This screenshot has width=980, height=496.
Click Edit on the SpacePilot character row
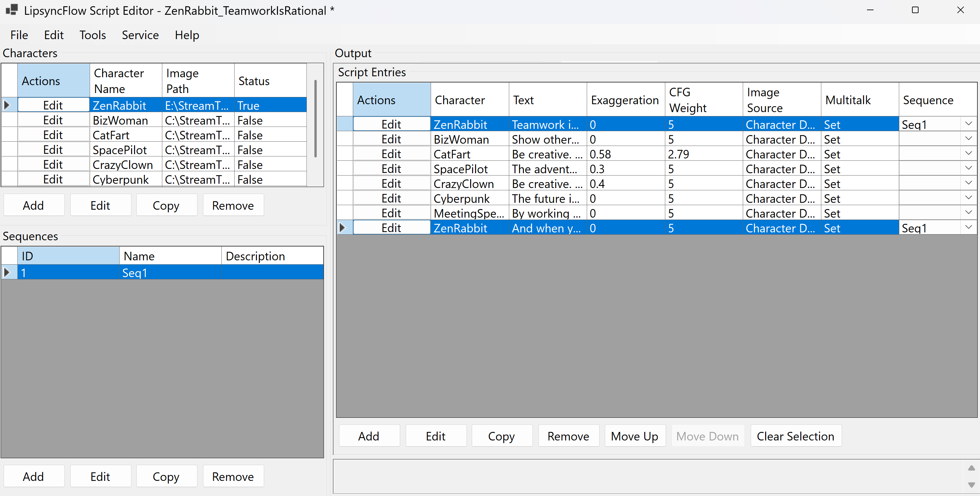(53, 149)
